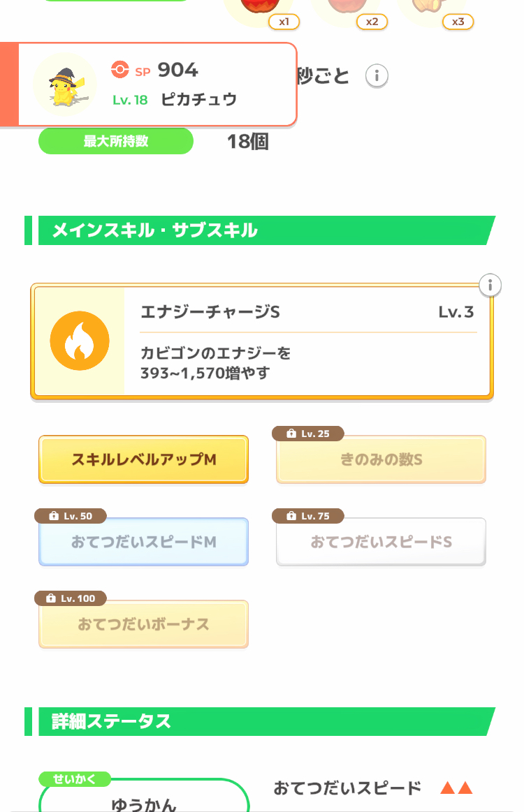
Task: Select the locked おてつだいボーナス sub skill
Action: [x=143, y=624]
